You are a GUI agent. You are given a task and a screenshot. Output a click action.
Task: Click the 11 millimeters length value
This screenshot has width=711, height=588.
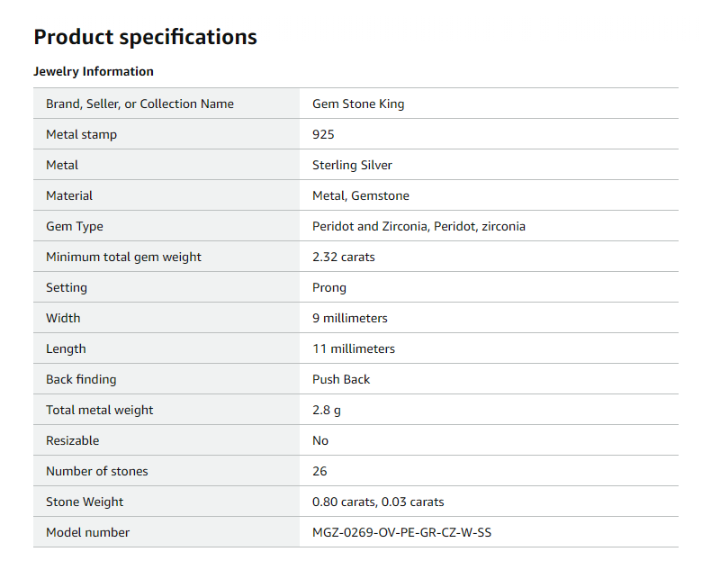click(354, 348)
